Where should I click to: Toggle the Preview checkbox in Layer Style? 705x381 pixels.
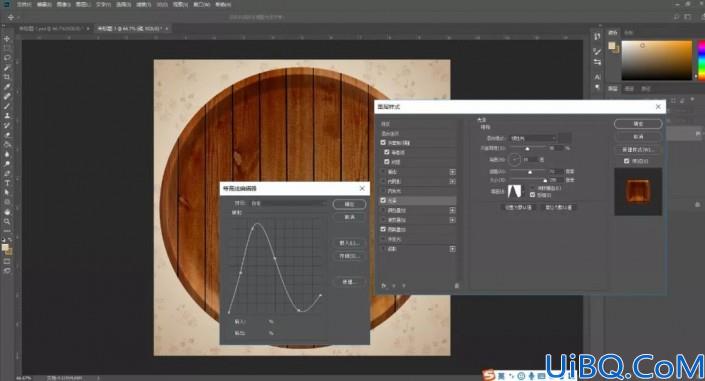pyautogui.click(x=626, y=161)
